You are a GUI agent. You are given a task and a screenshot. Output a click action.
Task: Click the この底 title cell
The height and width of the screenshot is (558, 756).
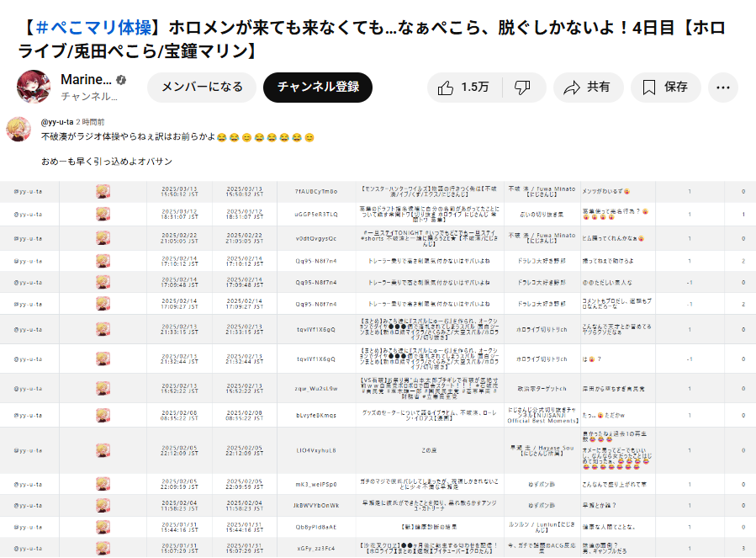point(429,450)
